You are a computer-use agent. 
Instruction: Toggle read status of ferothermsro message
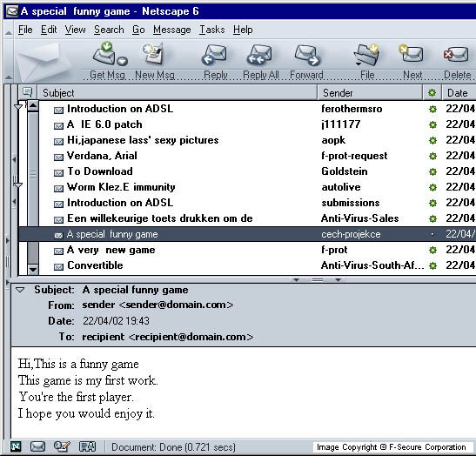click(x=432, y=109)
